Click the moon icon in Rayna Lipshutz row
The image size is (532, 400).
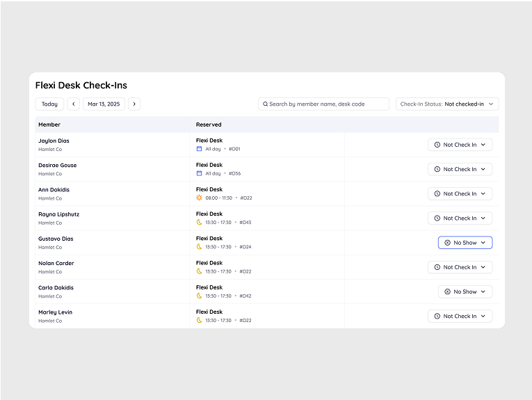point(200,222)
